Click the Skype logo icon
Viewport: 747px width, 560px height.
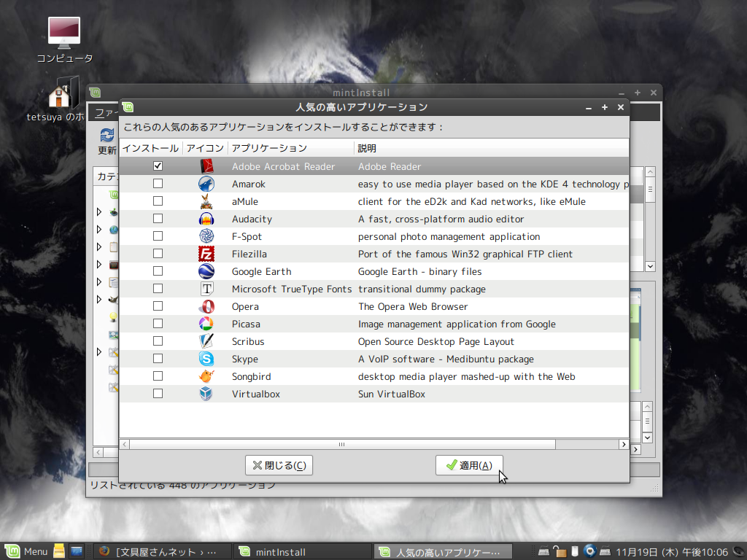tap(206, 359)
